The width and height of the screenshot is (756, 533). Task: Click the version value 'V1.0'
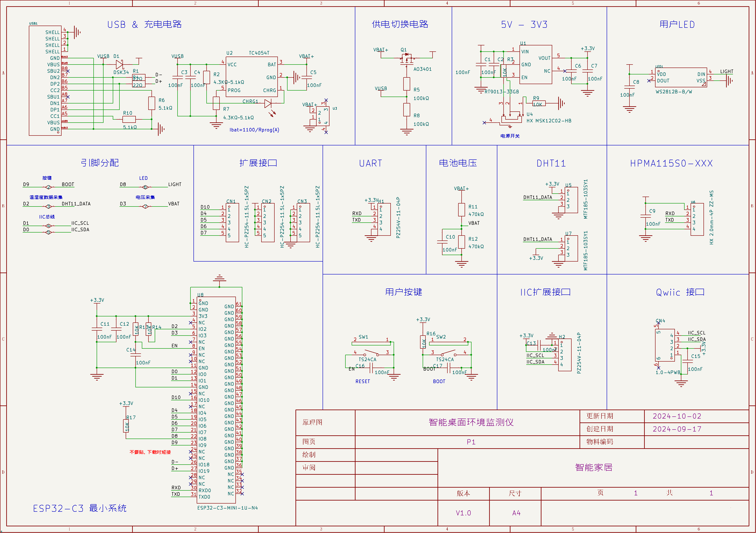463,513
